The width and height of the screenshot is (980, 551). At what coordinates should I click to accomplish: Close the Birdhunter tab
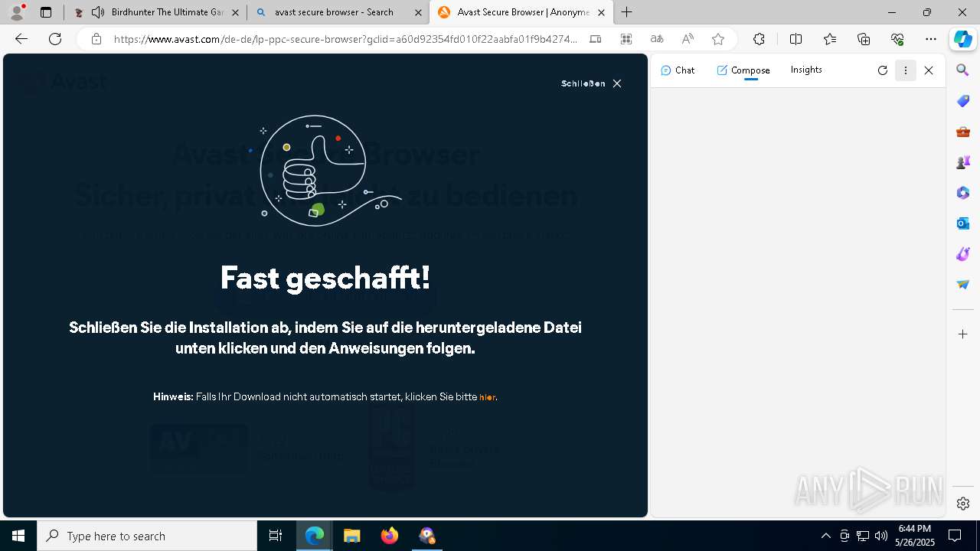(236, 12)
